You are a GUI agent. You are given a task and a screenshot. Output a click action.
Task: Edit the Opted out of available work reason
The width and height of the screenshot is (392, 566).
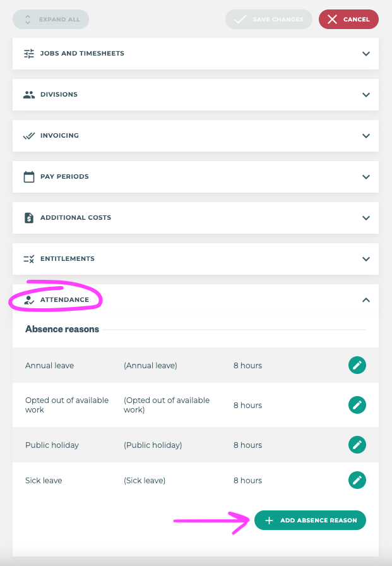[357, 405]
